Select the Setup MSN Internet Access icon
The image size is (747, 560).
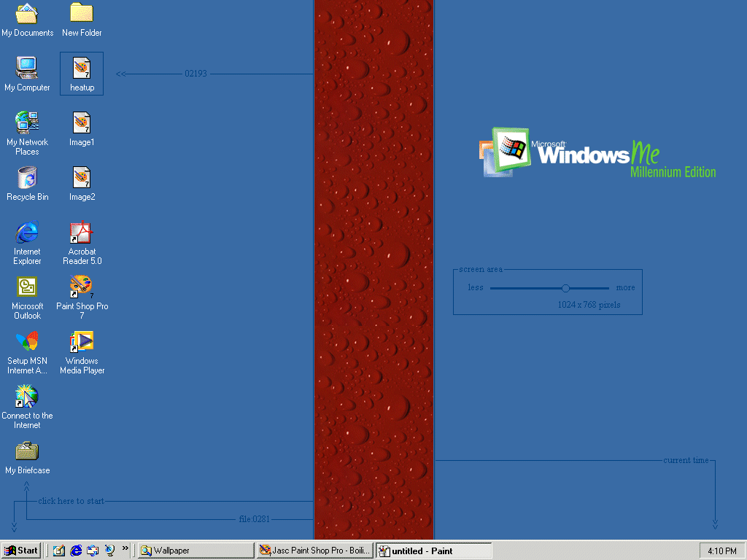coord(27,352)
